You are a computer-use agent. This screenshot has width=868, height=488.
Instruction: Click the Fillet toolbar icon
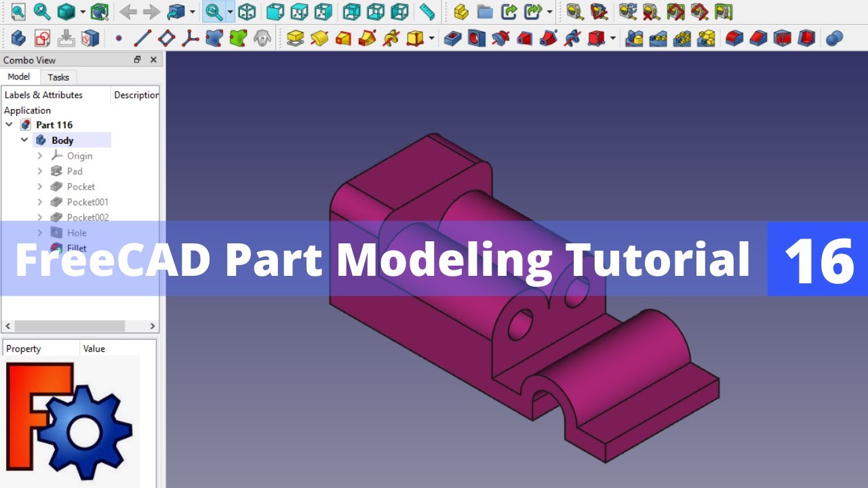coord(734,38)
